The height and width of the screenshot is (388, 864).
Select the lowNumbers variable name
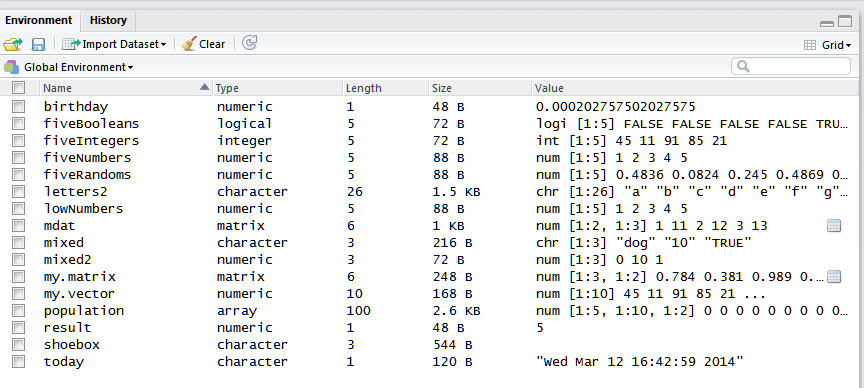pyautogui.click(x=83, y=209)
